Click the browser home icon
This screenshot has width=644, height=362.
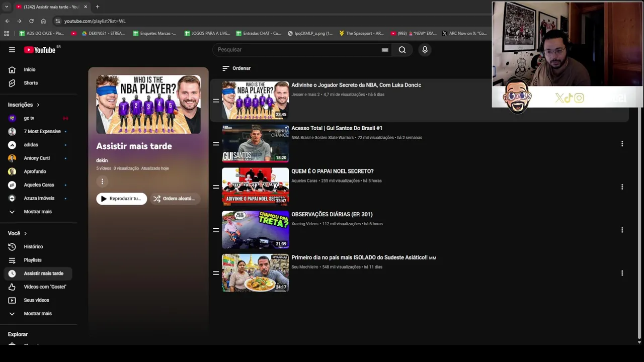43,21
